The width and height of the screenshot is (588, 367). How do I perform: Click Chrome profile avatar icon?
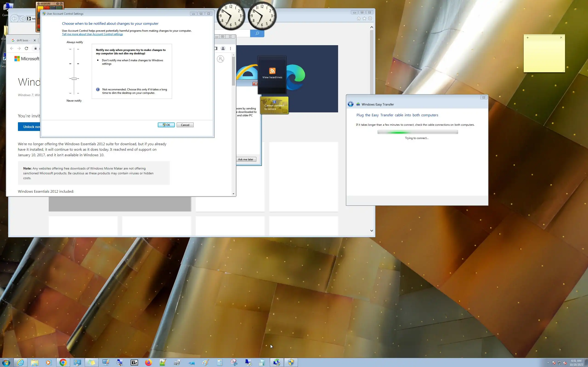tap(223, 49)
